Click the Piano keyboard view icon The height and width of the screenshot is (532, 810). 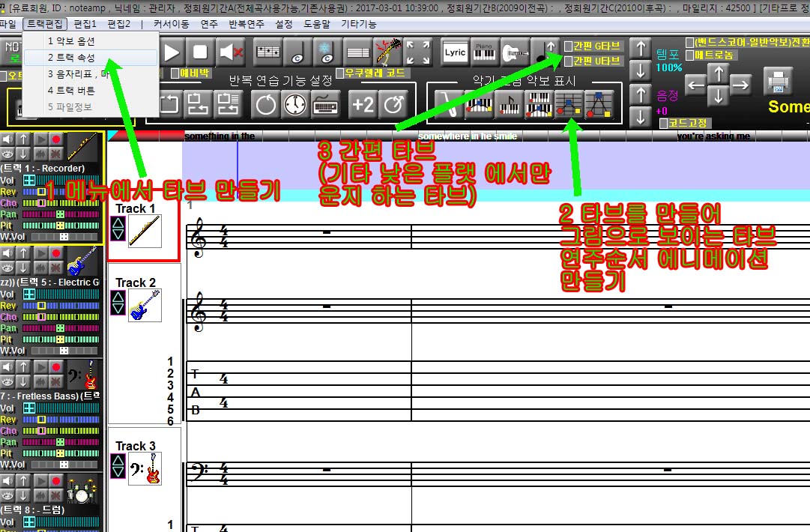pyautogui.click(x=484, y=52)
